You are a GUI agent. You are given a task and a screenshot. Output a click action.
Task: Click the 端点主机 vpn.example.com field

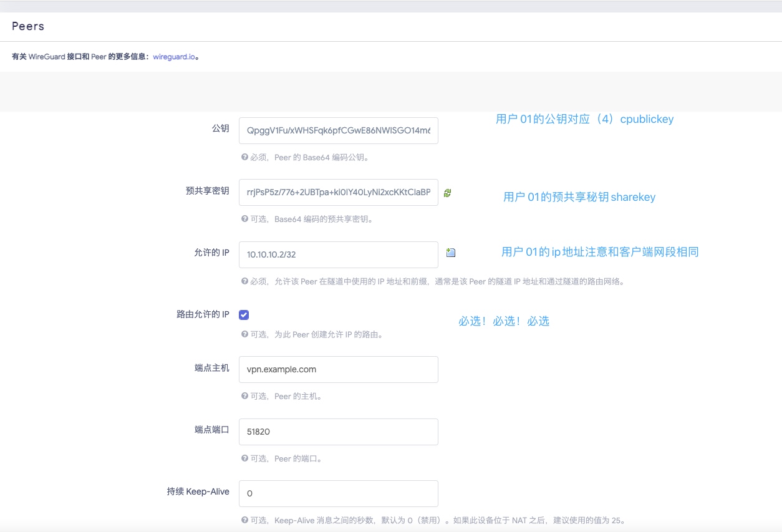339,369
